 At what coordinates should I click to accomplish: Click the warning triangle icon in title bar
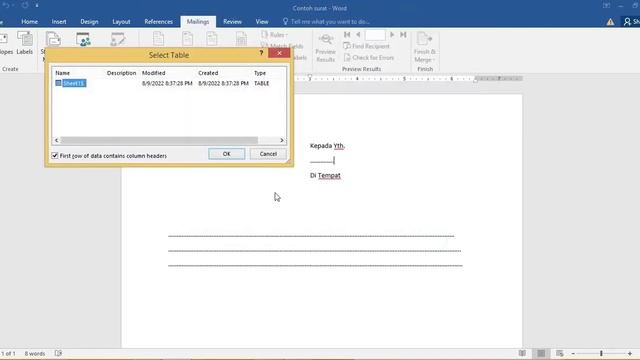610,22
